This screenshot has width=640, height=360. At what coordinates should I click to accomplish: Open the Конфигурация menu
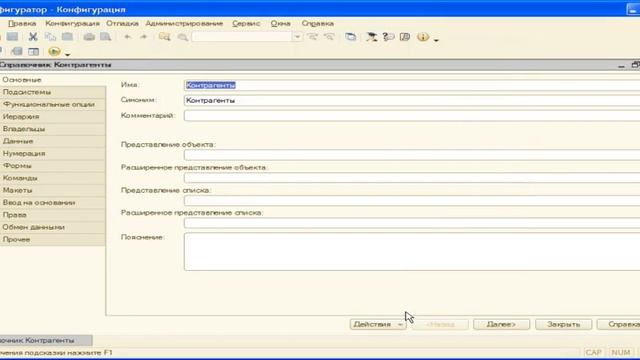[72, 23]
